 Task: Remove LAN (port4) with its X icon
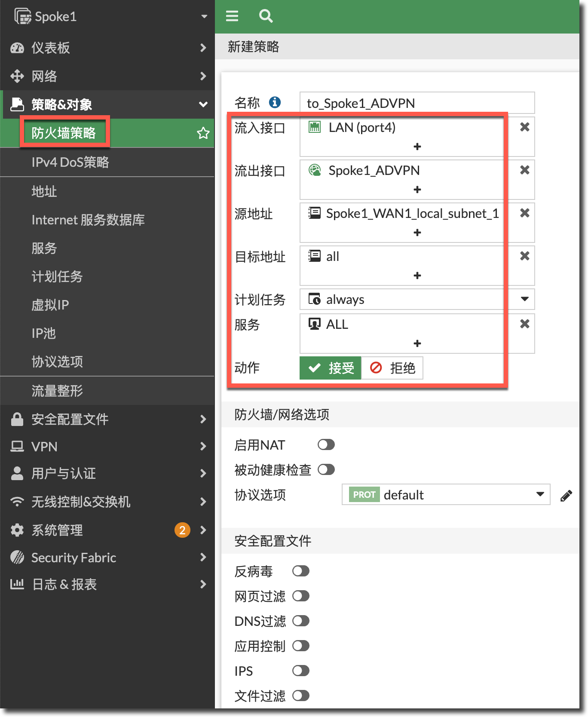pos(524,127)
